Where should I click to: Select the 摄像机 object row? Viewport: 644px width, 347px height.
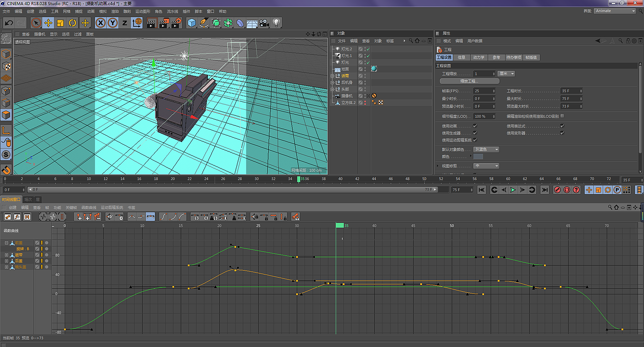click(347, 96)
